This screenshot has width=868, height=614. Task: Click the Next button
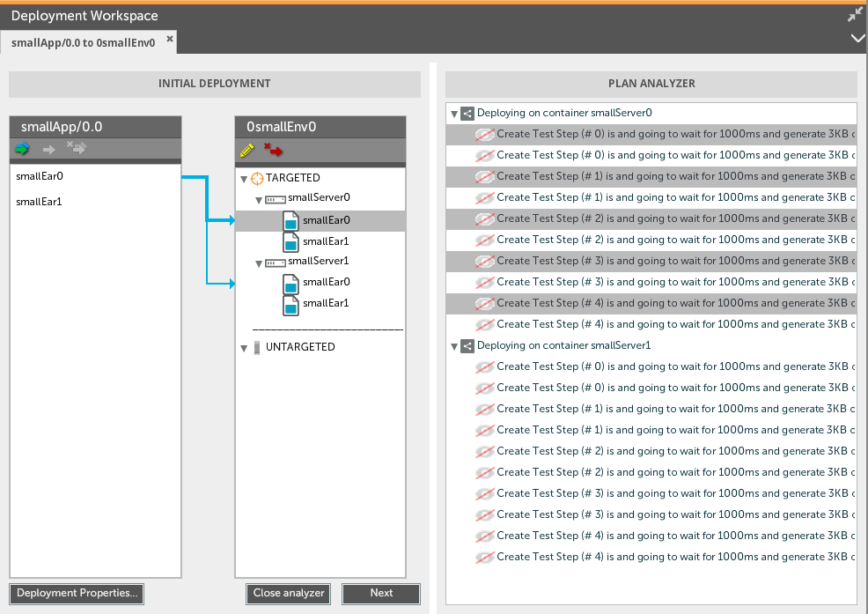coord(381,593)
